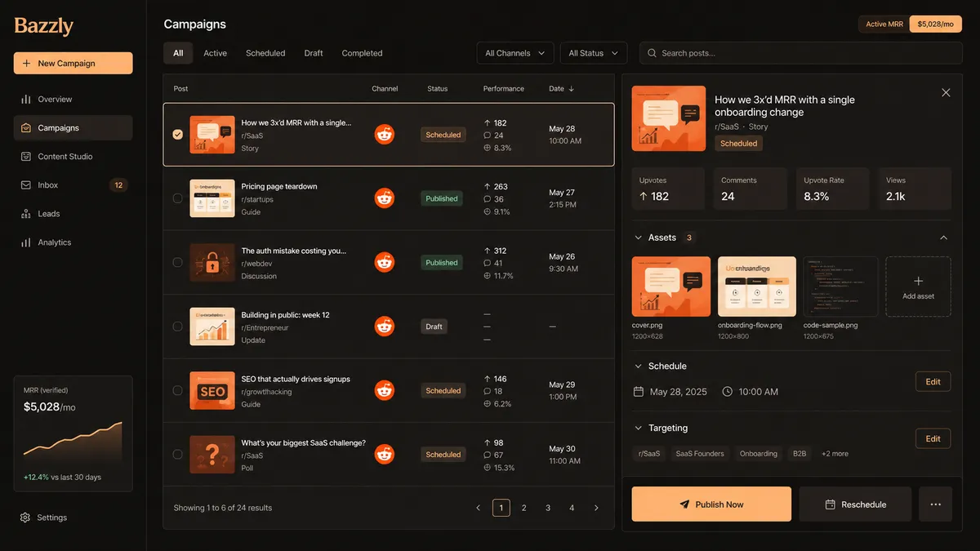The image size is (980, 551).
Task: Go to results page 3
Action: point(548,508)
